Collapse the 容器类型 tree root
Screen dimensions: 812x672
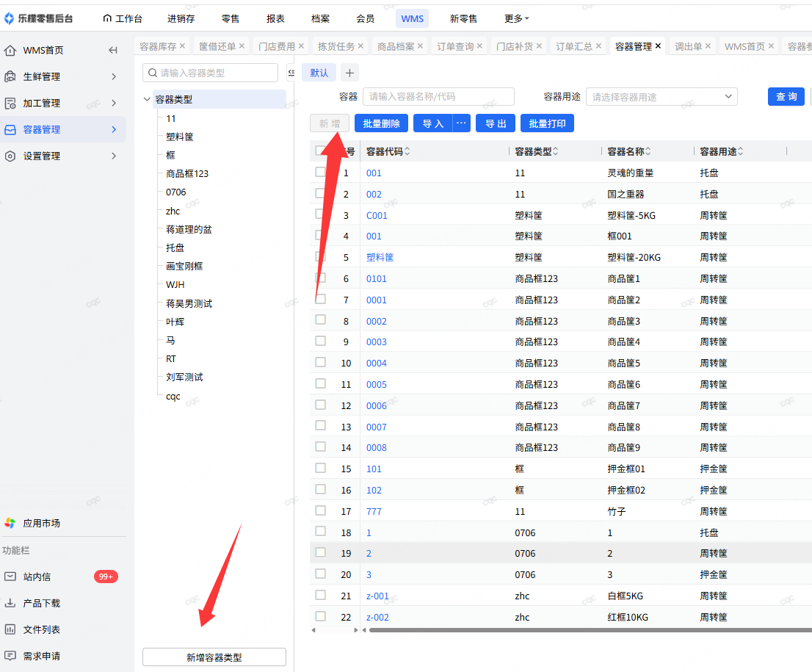(147, 99)
